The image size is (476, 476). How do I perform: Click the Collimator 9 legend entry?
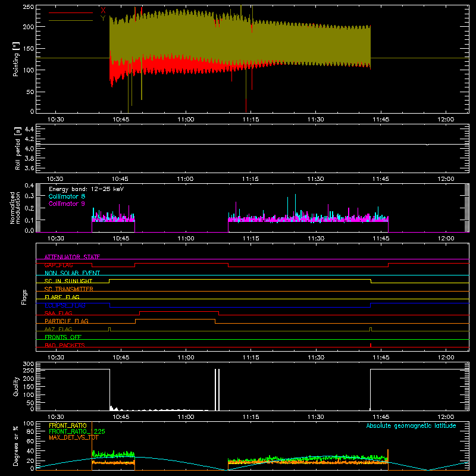coord(67,203)
